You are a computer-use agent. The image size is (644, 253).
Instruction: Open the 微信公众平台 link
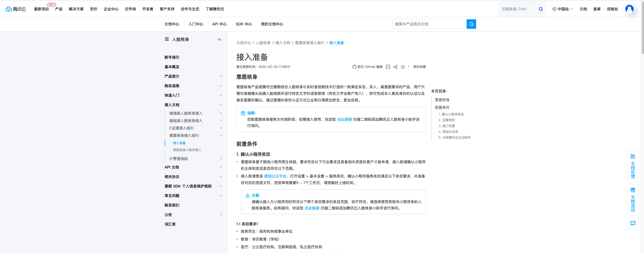(x=275, y=176)
